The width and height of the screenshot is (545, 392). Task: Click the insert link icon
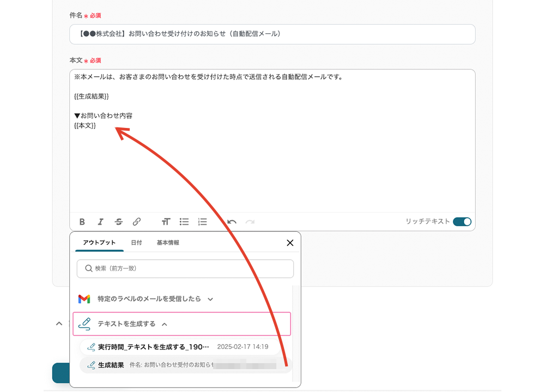(137, 222)
